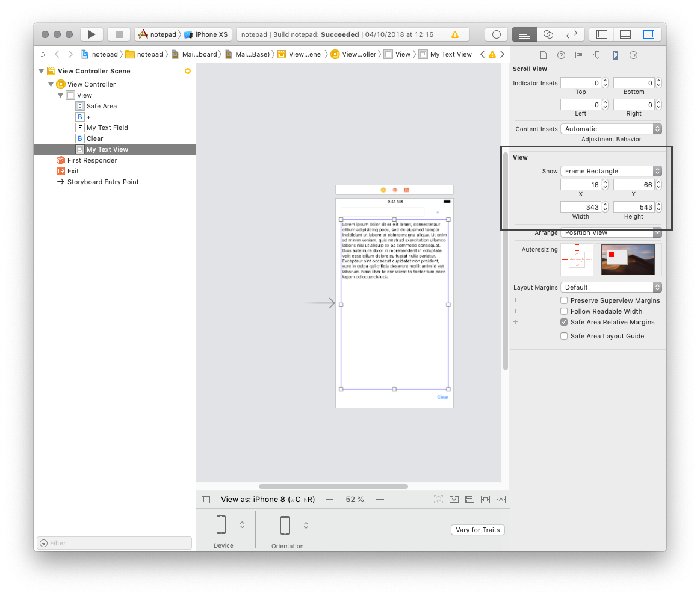Enable Preserve Superview Margins

[x=564, y=300]
